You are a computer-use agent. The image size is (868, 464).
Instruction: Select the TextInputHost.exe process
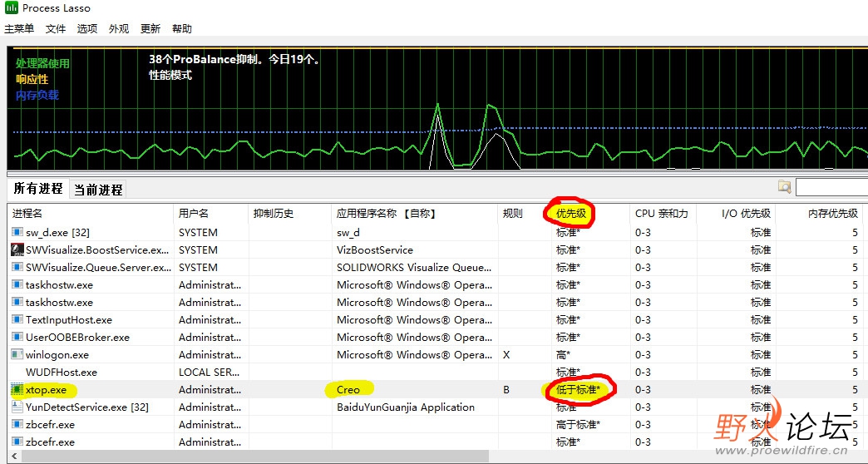(x=69, y=320)
